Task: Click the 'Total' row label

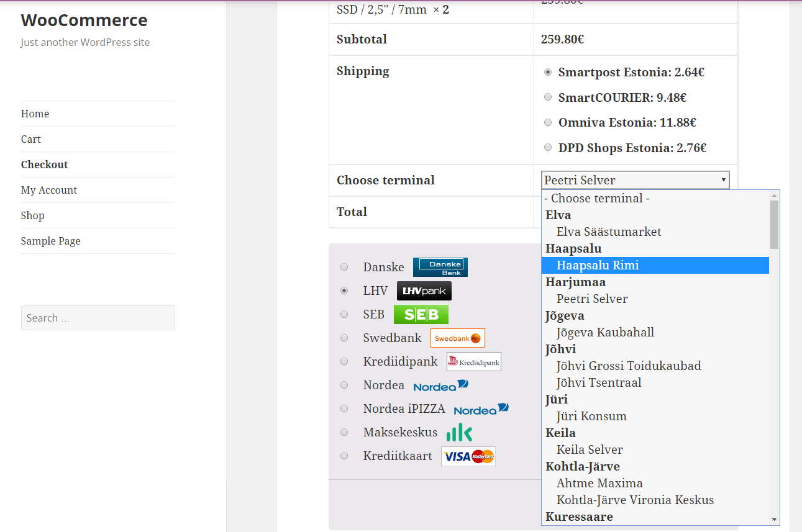Action: pyautogui.click(x=352, y=212)
